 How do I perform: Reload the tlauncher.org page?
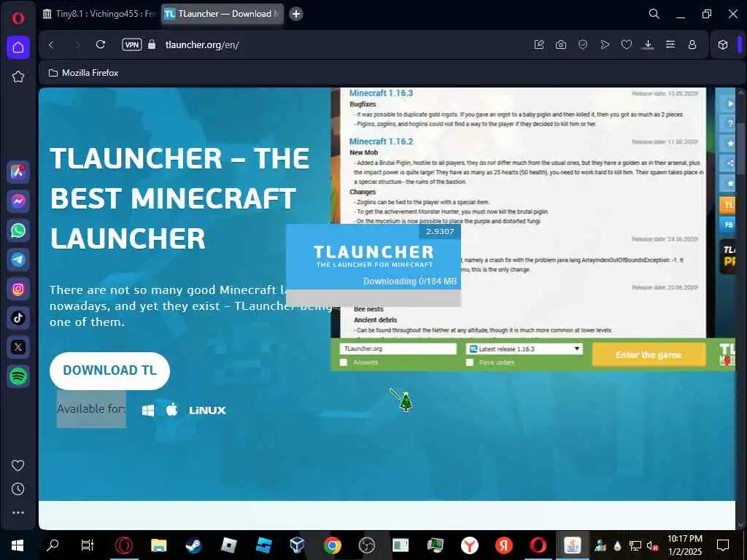(x=100, y=44)
